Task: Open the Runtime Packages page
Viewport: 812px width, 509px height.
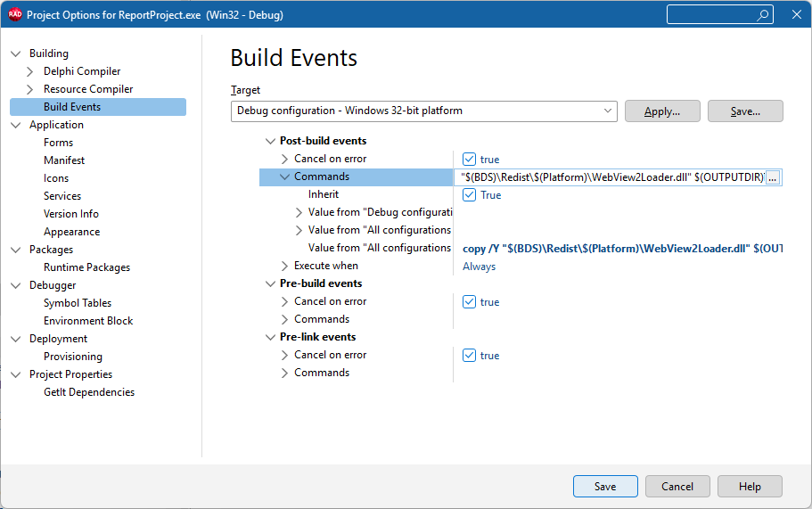Action: [86, 267]
